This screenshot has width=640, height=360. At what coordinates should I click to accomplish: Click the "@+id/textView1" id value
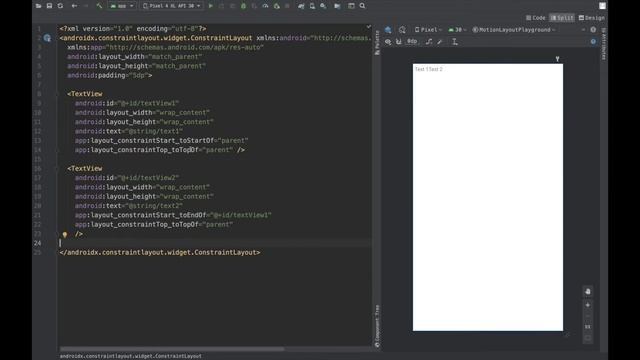[x=148, y=103]
